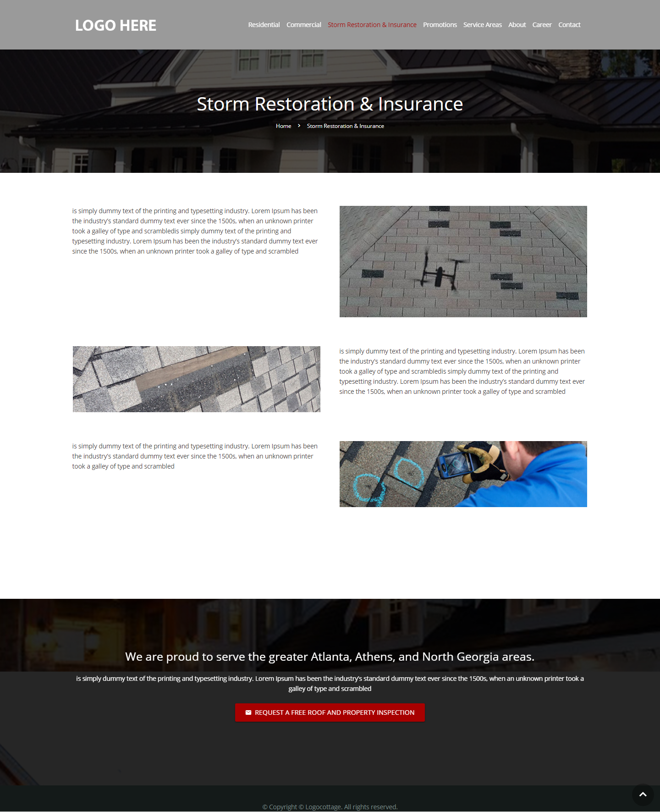The width and height of the screenshot is (660, 812).
Task: Open the drone shadow roof image
Action: click(463, 261)
